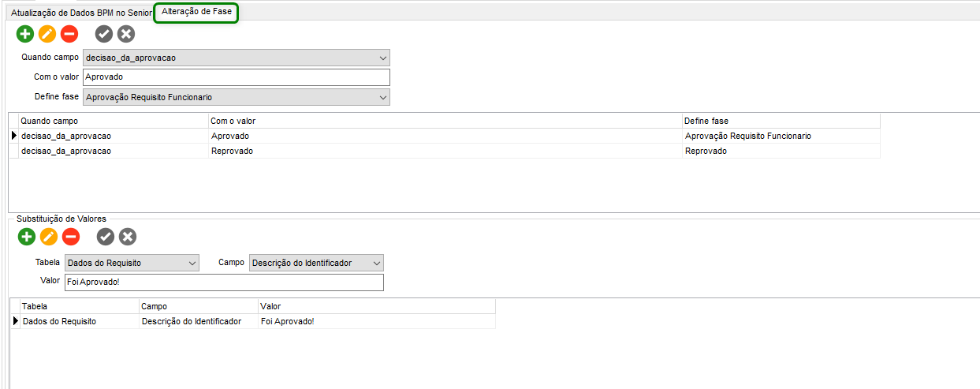
Task: Click orange edit pencil in phase section
Action: pyautogui.click(x=47, y=34)
